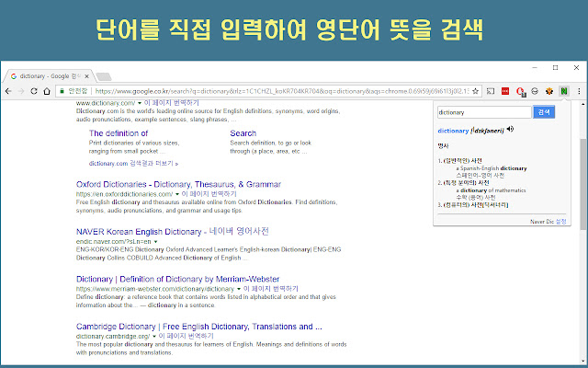588x368 pixels.
Task: Reload the current page
Action: (34, 91)
